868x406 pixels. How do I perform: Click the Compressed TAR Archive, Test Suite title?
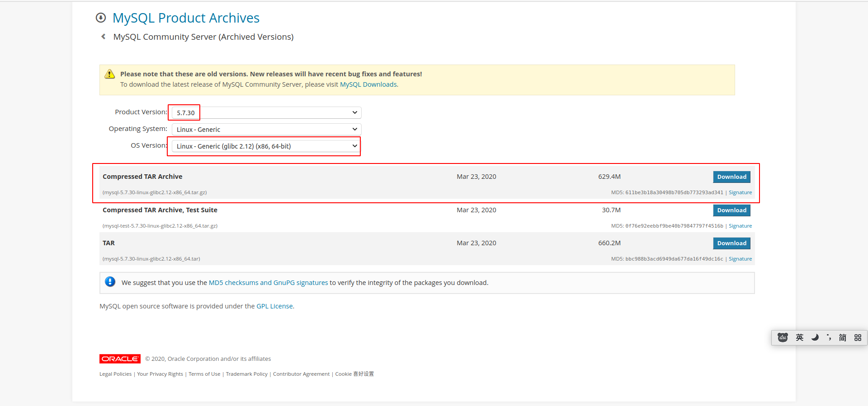[x=160, y=210]
